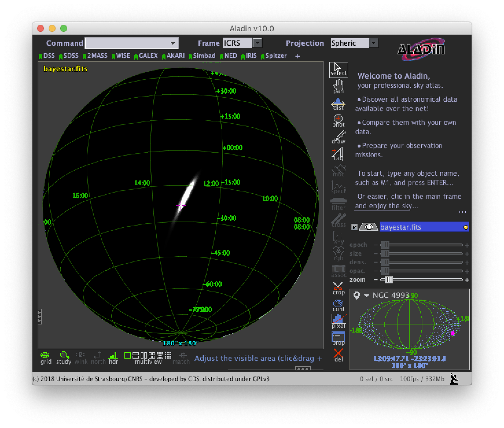Choose the draw pencil tool
This screenshot has height=428, width=504.
338,137
